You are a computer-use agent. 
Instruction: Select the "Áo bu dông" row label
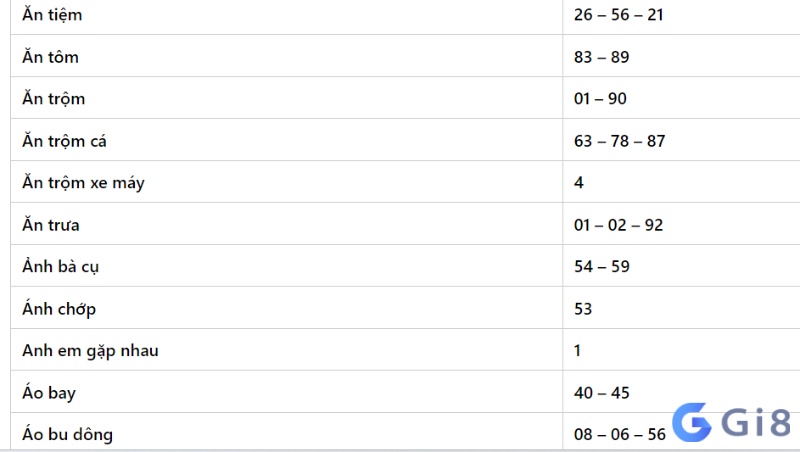67,434
